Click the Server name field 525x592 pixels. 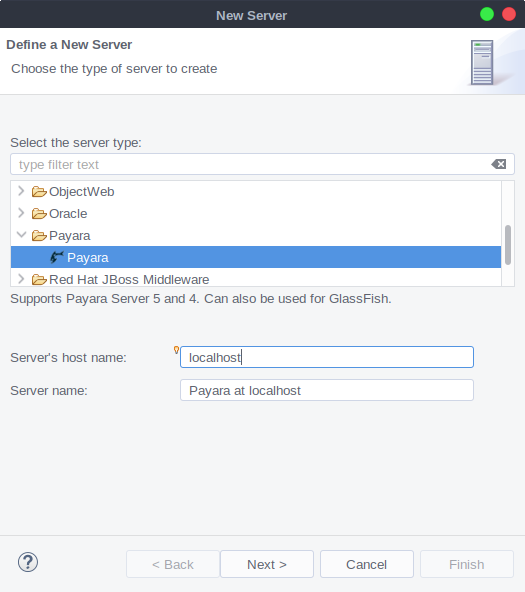[327, 390]
